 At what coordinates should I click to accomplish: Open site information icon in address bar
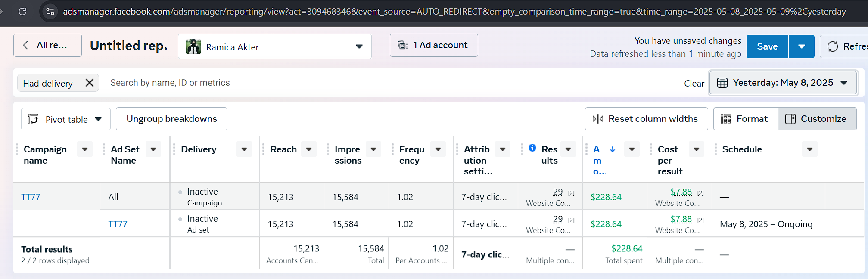pos(50,12)
